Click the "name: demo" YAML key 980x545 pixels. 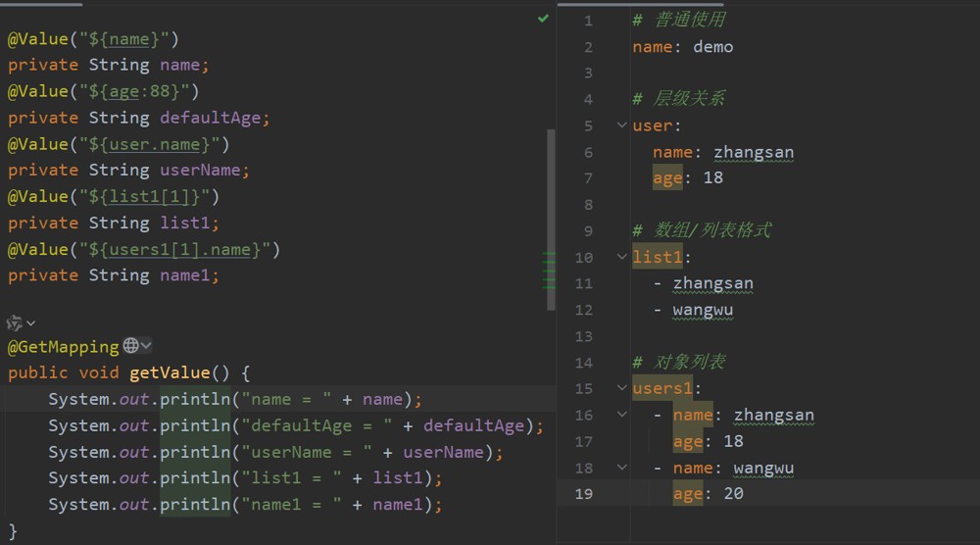point(653,47)
